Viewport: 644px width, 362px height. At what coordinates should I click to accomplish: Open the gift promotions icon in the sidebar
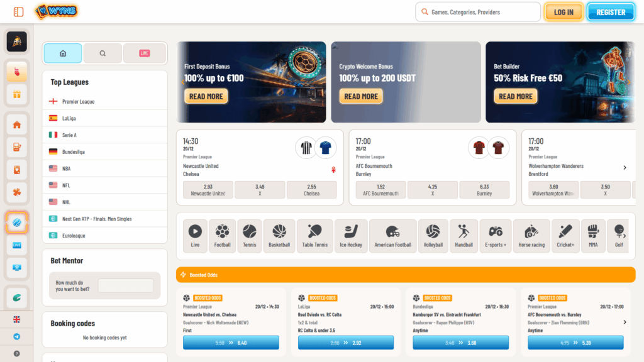17,94
